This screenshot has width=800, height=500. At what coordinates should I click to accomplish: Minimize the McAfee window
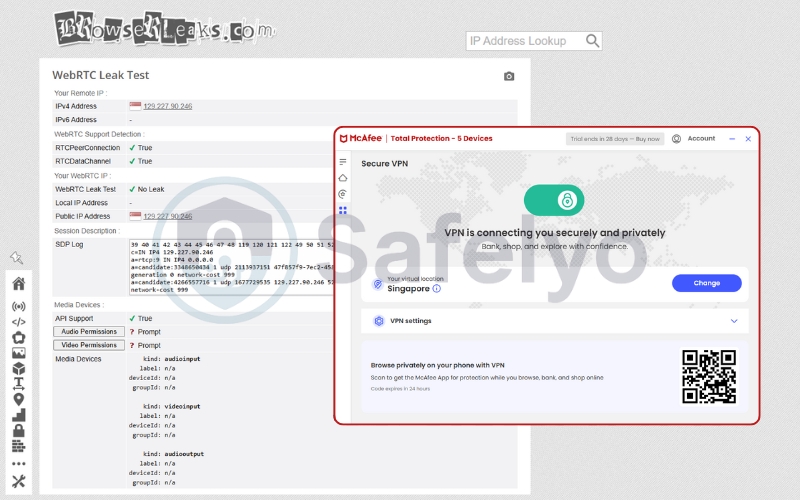732,139
